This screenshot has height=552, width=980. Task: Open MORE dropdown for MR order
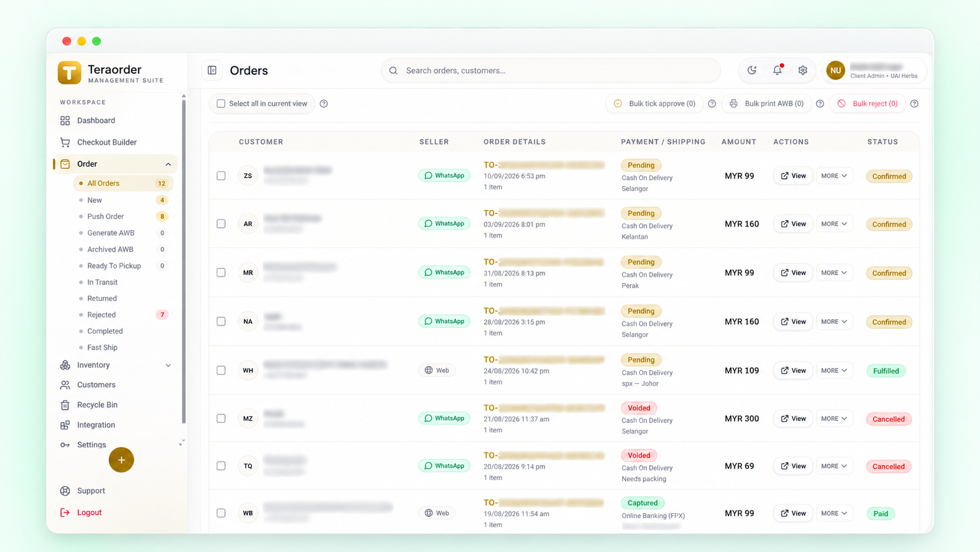point(834,272)
